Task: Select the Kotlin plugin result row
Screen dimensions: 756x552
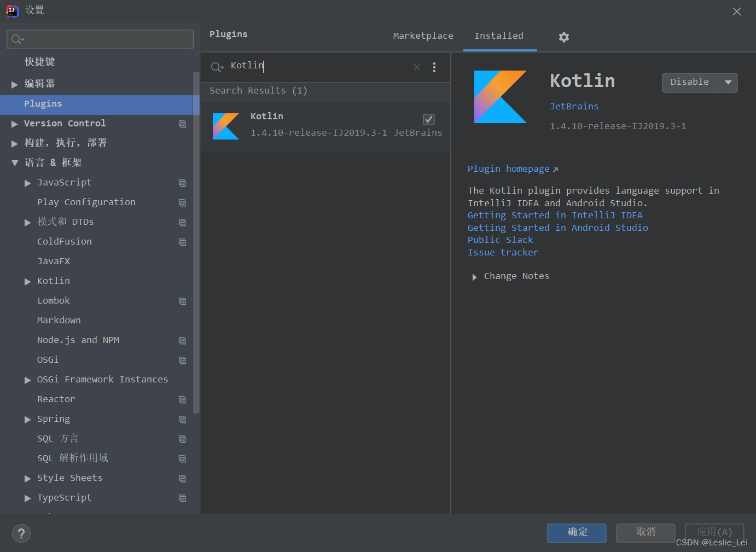Action: (325, 126)
